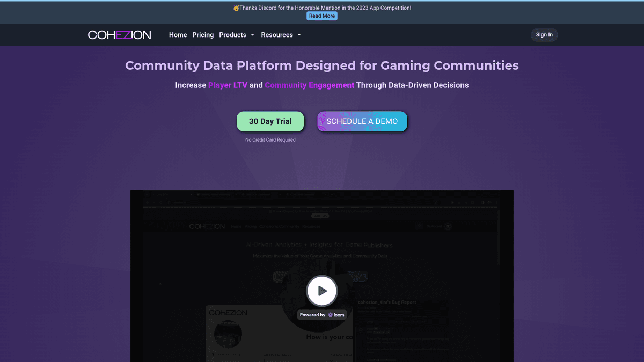Click the Player LTV highlighted text
Viewport: 644px width, 362px height.
228,85
